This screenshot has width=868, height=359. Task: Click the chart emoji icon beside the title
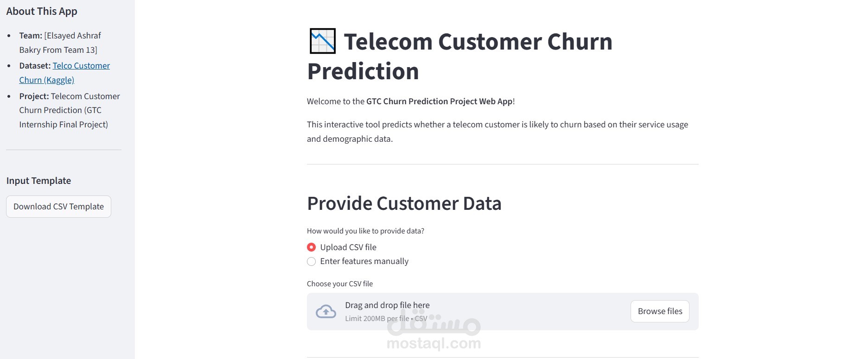[322, 41]
